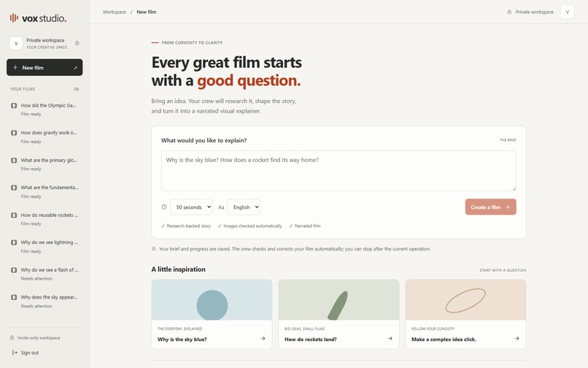This screenshot has height=368, width=588.
Task: Open the English language dropdown
Action: coord(244,207)
